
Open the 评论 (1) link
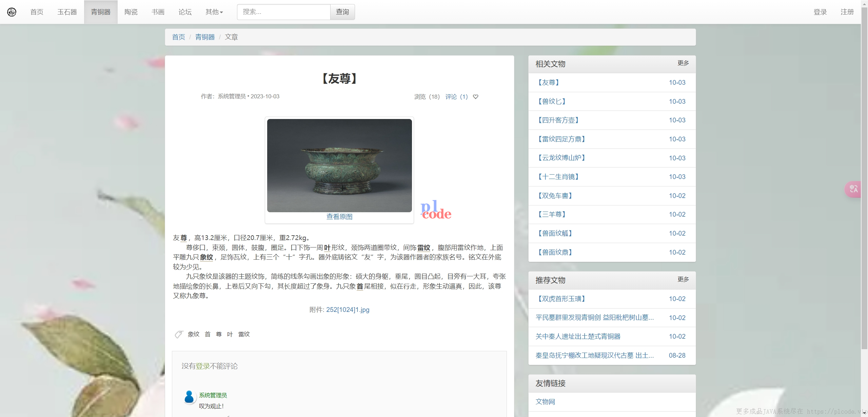[x=457, y=97]
